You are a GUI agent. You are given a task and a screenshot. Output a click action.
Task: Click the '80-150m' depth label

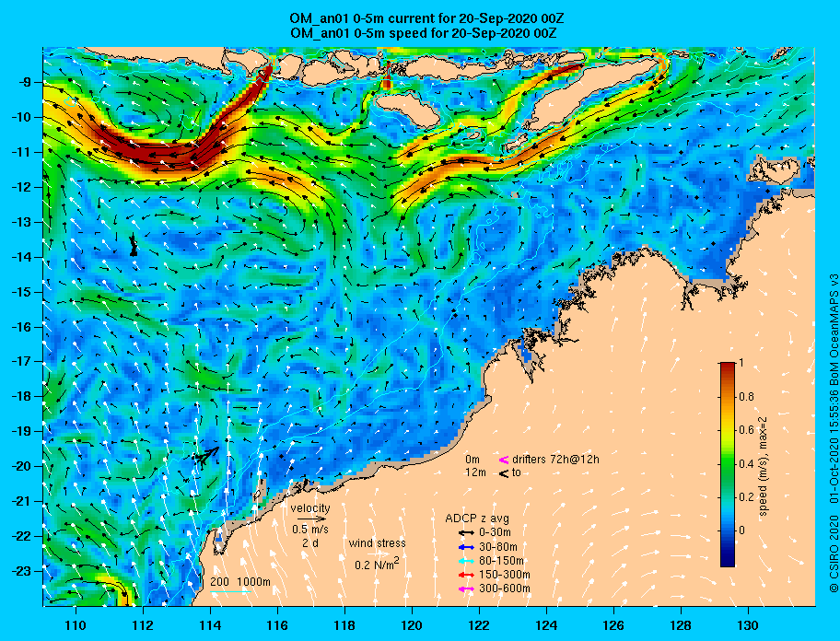[501, 561]
